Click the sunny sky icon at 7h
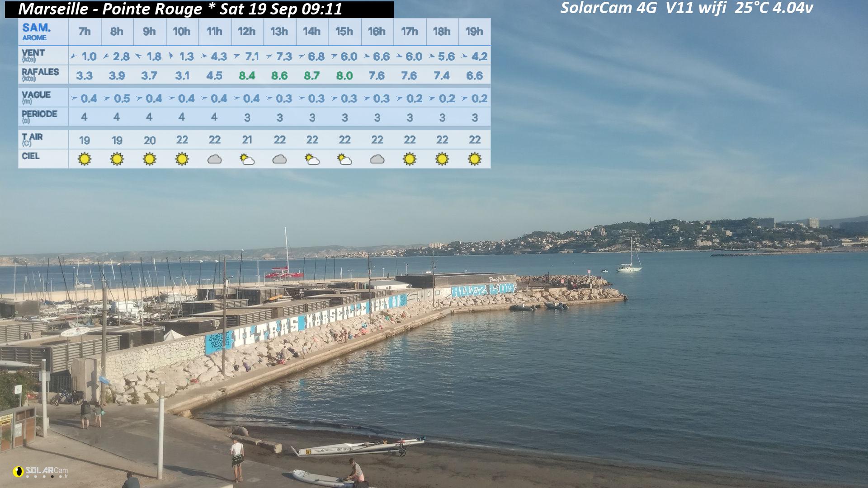This screenshot has height=488, width=868. pyautogui.click(x=85, y=159)
